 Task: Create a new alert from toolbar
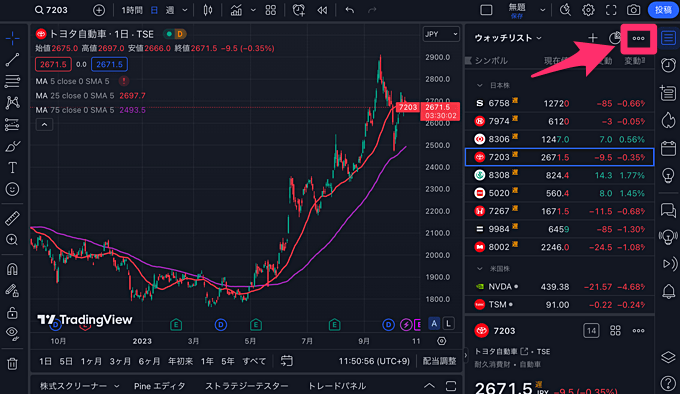click(x=298, y=10)
